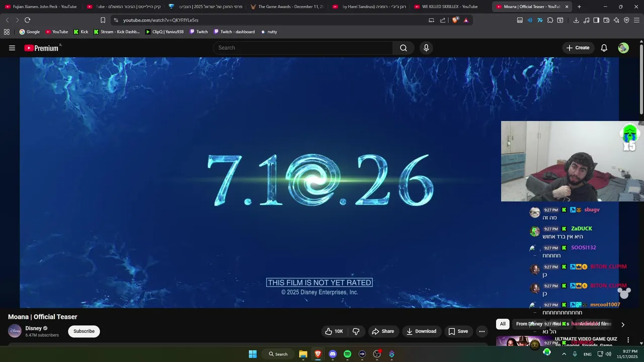Open OBS Studio from the taskbar
The width and height of the screenshot is (644, 362).
click(x=377, y=354)
